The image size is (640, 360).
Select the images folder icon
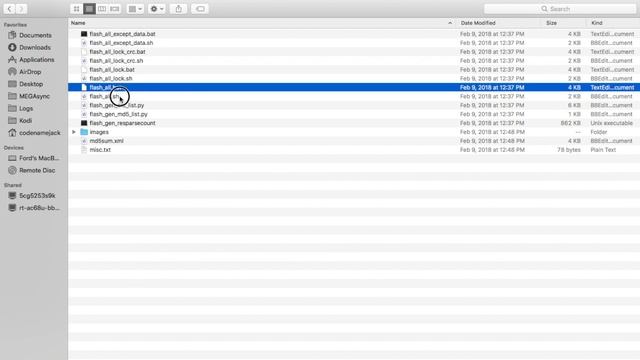(84, 132)
